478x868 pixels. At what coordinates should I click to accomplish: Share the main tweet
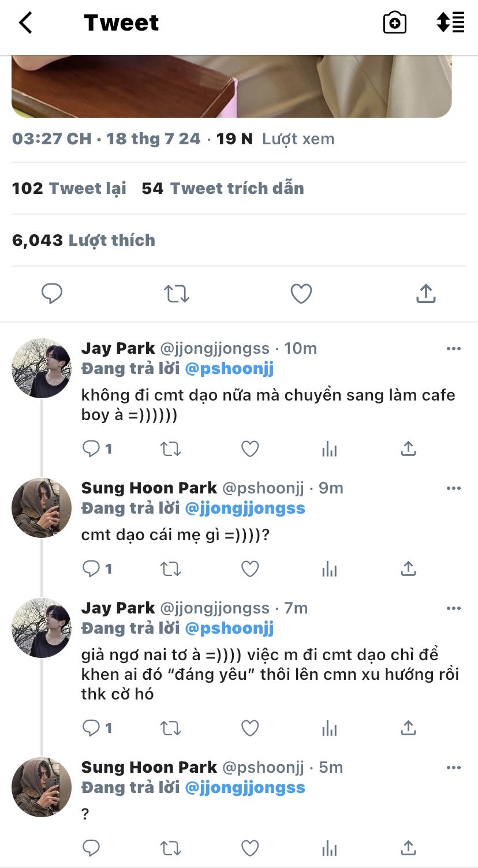[425, 294]
